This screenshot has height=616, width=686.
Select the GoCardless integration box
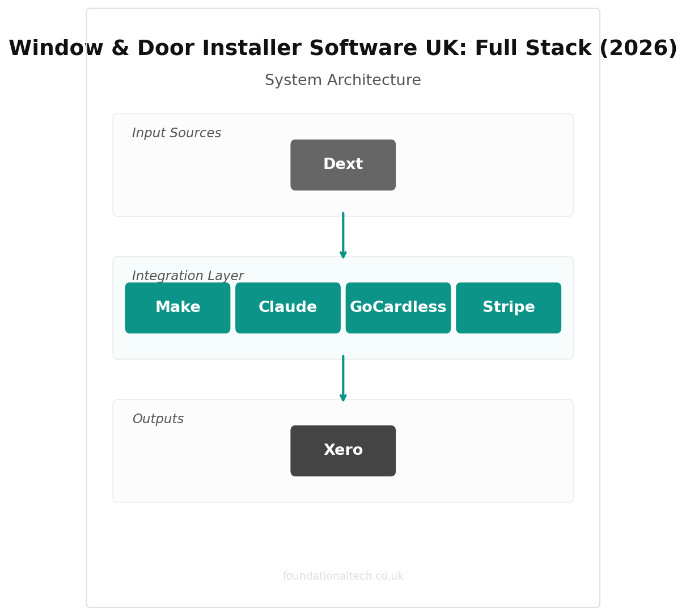[x=398, y=308]
